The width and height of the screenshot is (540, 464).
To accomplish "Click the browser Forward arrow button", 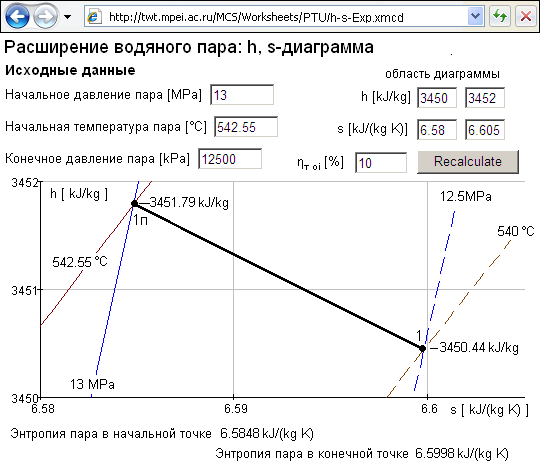I will tap(45, 16).
